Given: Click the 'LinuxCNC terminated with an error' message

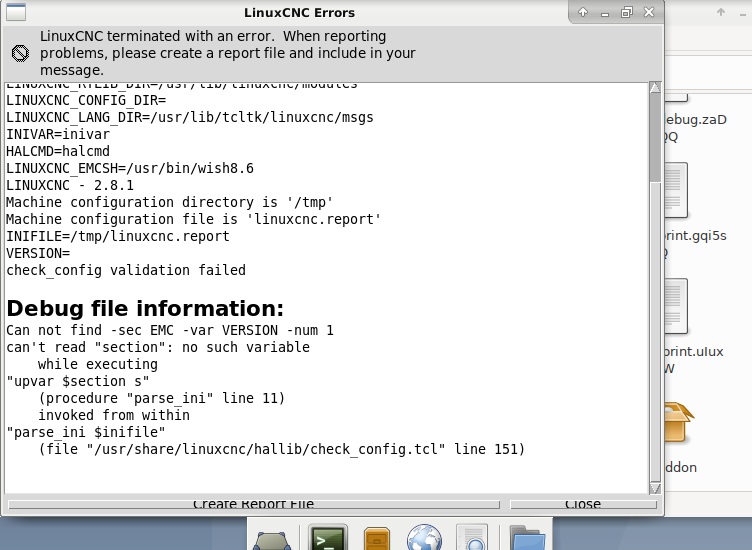Looking at the screenshot, I should click(x=227, y=53).
